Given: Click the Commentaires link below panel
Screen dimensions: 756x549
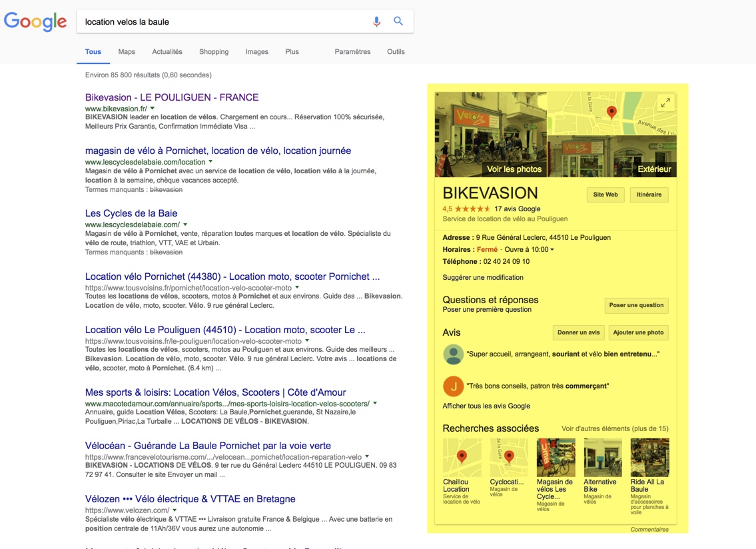Looking at the screenshot, I should click(x=649, y=529).
